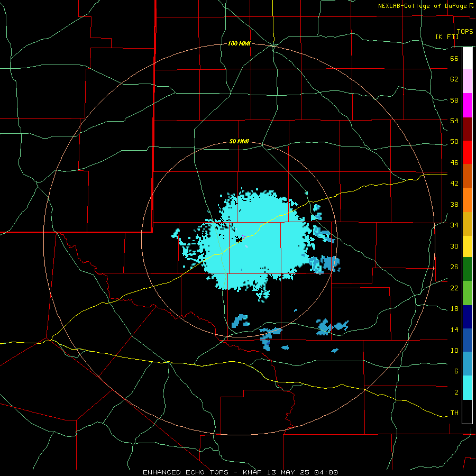
Task: Pick the maroon legend swatch
Action: pyautogui.click(x=467, y=129)
